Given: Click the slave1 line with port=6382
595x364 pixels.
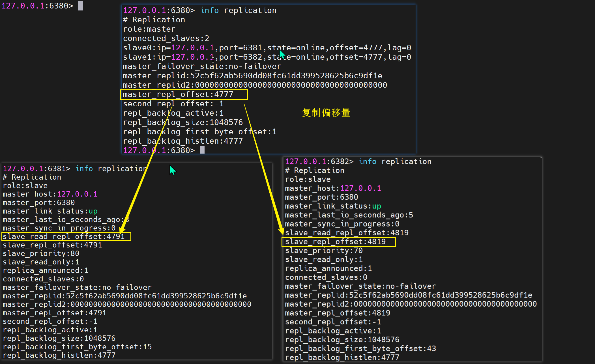Looking at the screenshot, I should coord(267,57).
